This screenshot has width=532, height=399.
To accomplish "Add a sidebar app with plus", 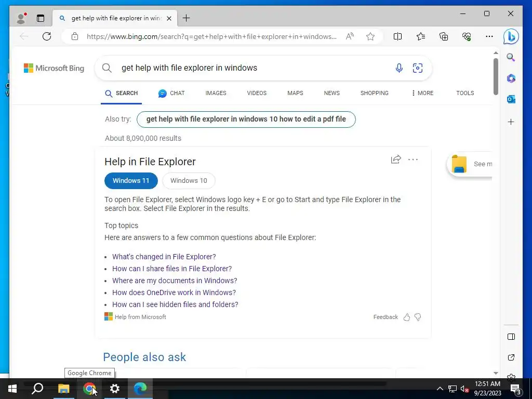I will click(511, 122).
